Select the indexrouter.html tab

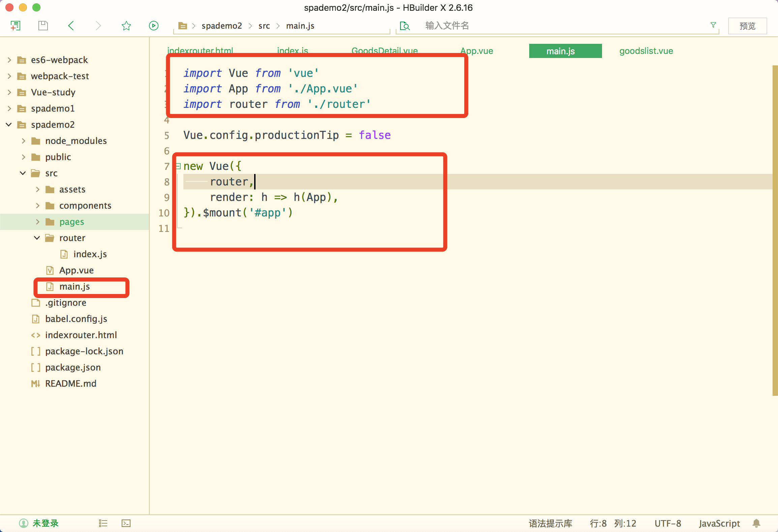tap(199, 50)
